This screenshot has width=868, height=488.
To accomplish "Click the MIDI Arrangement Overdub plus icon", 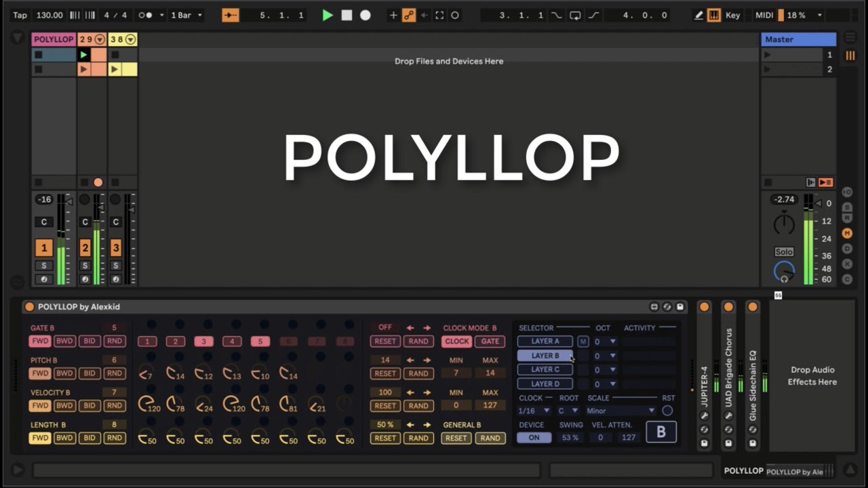I will 393,15.
